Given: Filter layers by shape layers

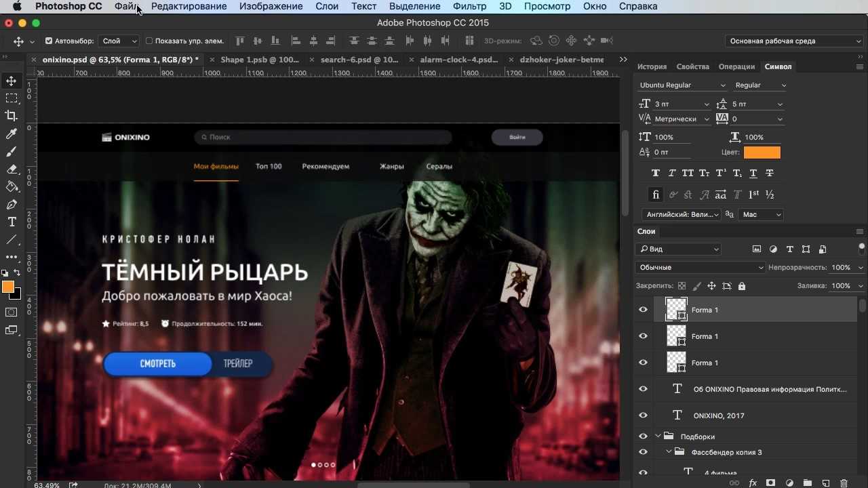Looking at the screenshot, I should 806,249.
